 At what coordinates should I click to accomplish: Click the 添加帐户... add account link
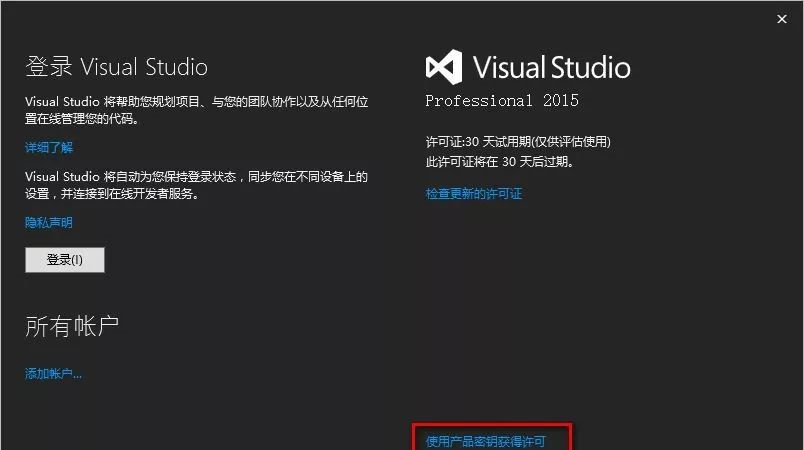pyautogui.click(x=53, y=374)
